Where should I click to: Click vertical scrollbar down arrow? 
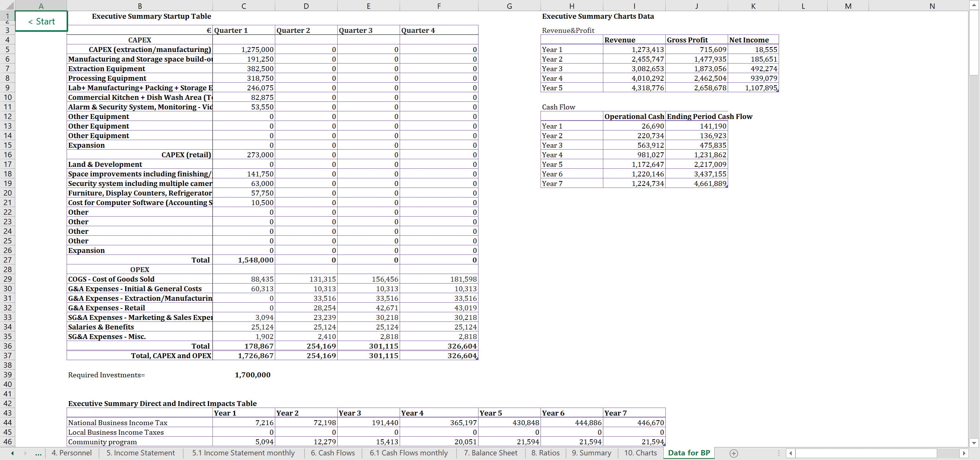974,443
